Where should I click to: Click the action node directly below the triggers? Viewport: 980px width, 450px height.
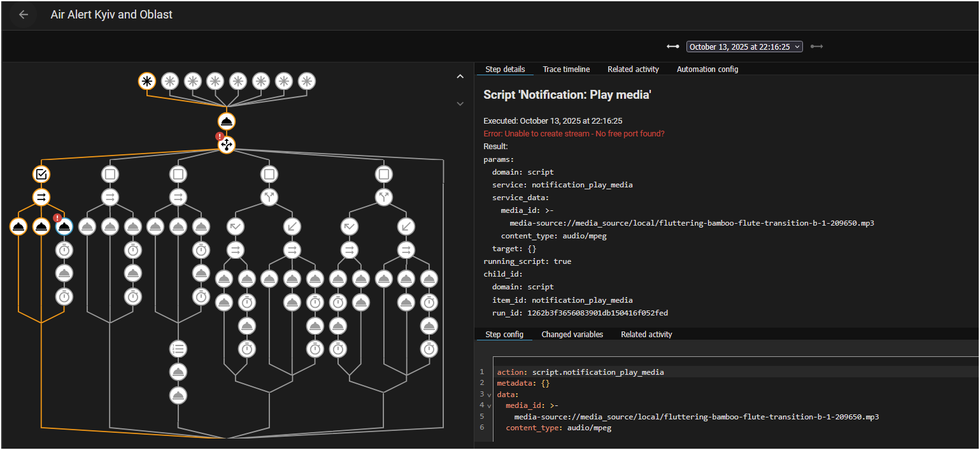click(227, 121)
